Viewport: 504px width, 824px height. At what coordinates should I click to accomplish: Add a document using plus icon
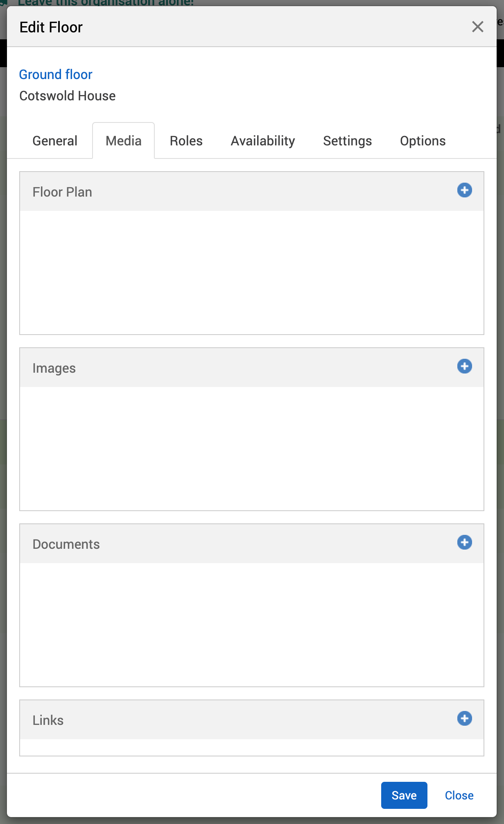pos(464,543)
